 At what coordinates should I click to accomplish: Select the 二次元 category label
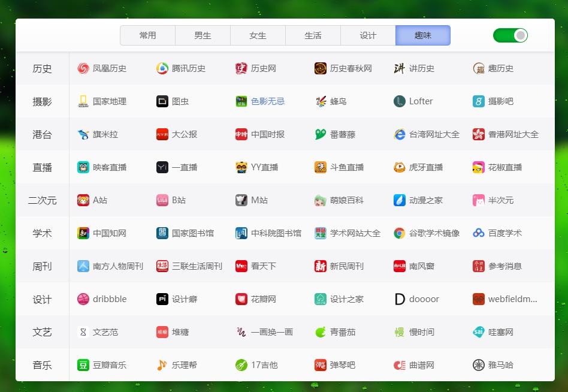43,200
